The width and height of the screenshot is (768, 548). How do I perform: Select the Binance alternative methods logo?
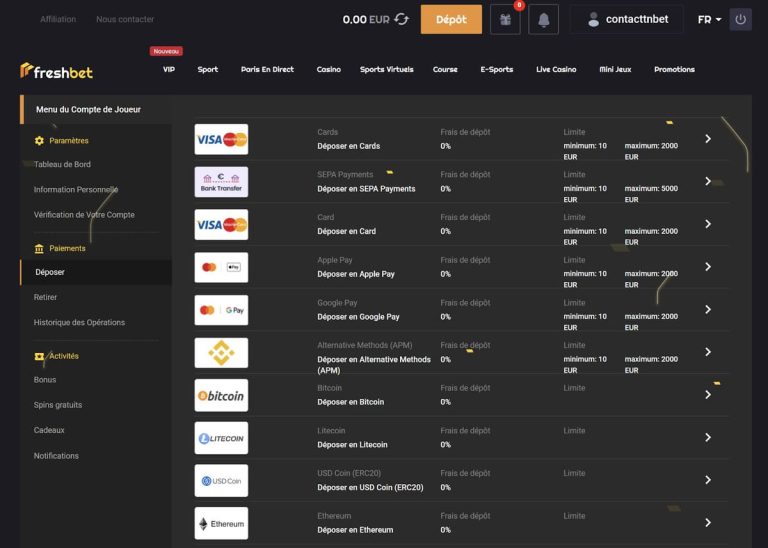click(x=221, y=353)
